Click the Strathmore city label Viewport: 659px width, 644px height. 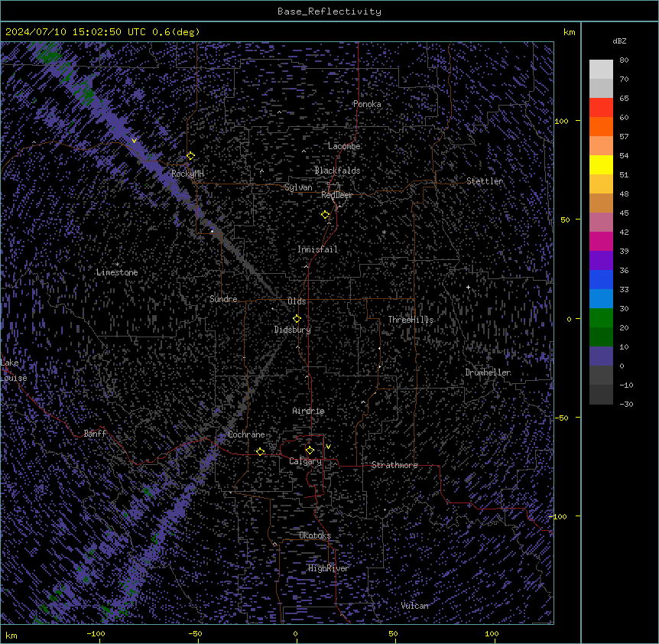click(394, 465)
